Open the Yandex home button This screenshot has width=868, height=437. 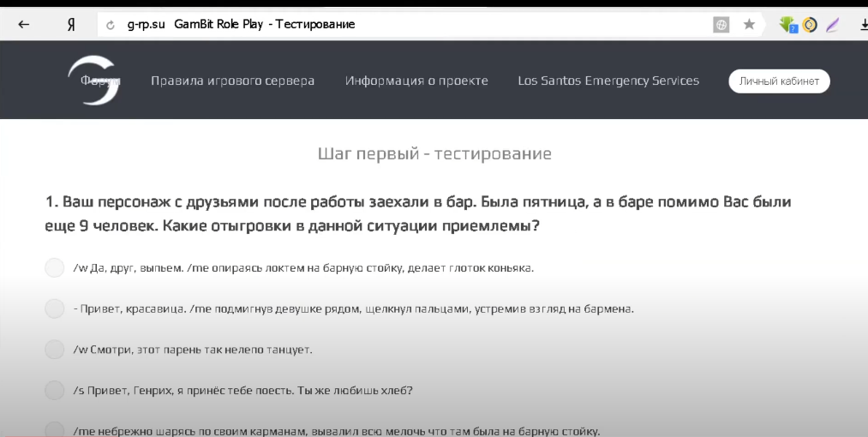click(70, 25)
